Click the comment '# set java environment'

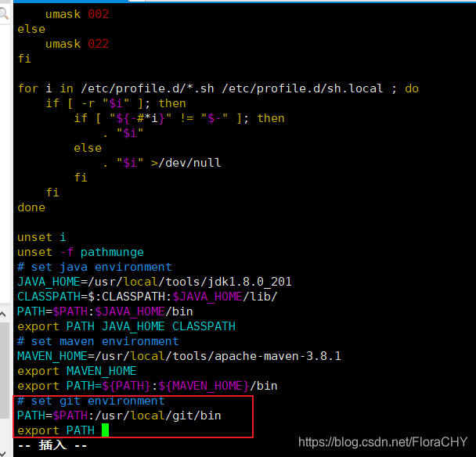(x=95, y=267)
